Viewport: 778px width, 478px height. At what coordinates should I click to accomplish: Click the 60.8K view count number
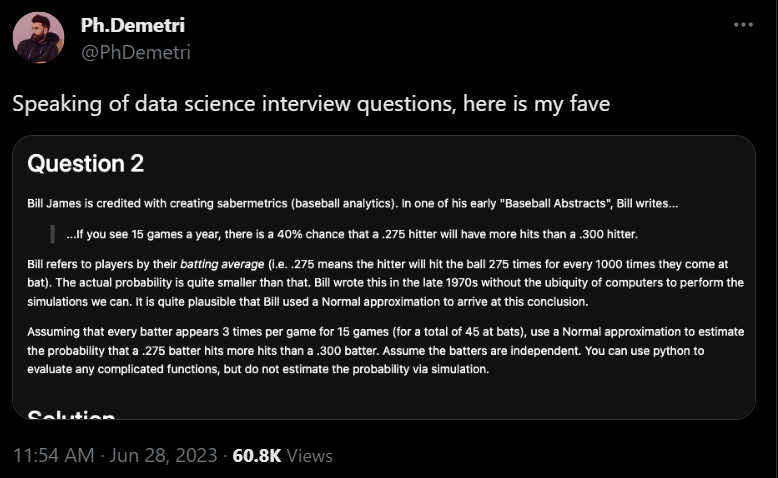point(257,455)
